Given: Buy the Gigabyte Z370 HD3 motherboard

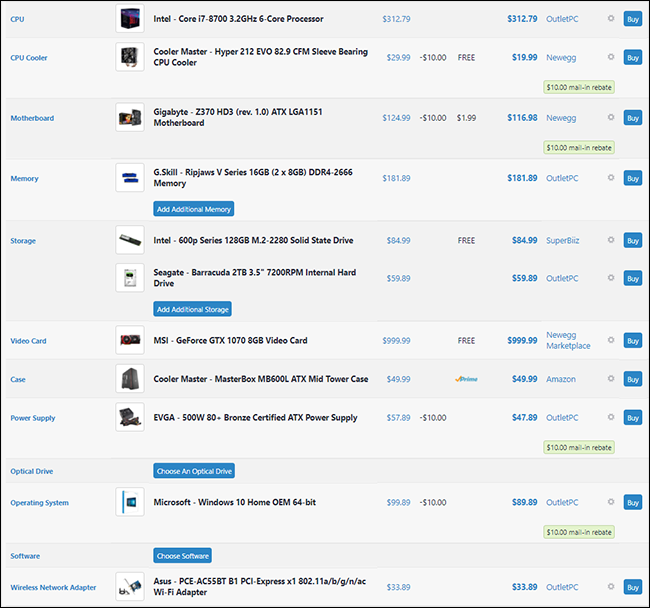Looking at the screenshot, I should 633,118.
